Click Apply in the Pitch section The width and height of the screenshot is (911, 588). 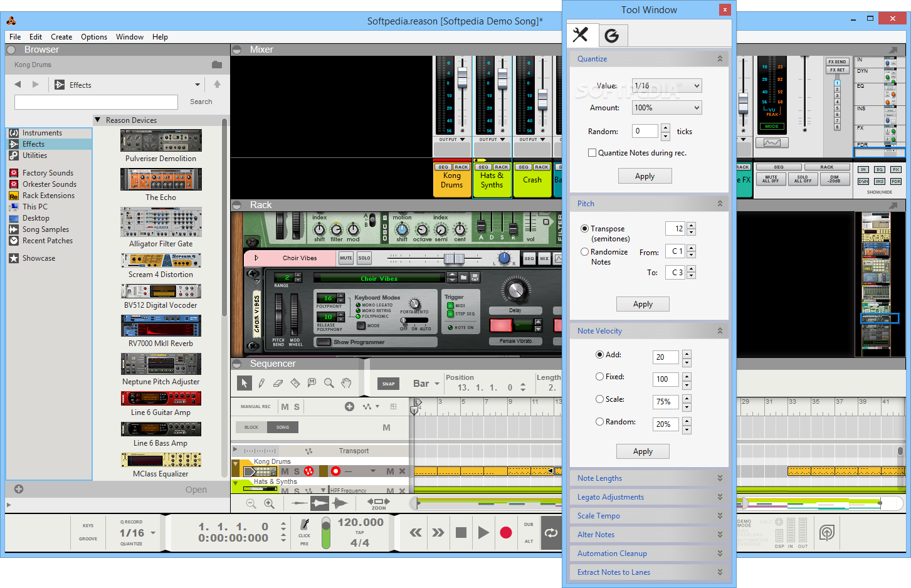(x=643, y=304)
